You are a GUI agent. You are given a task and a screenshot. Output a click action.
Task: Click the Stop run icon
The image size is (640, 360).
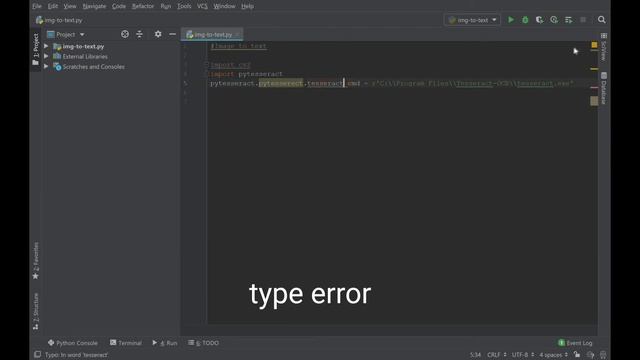tap(583, 20)
